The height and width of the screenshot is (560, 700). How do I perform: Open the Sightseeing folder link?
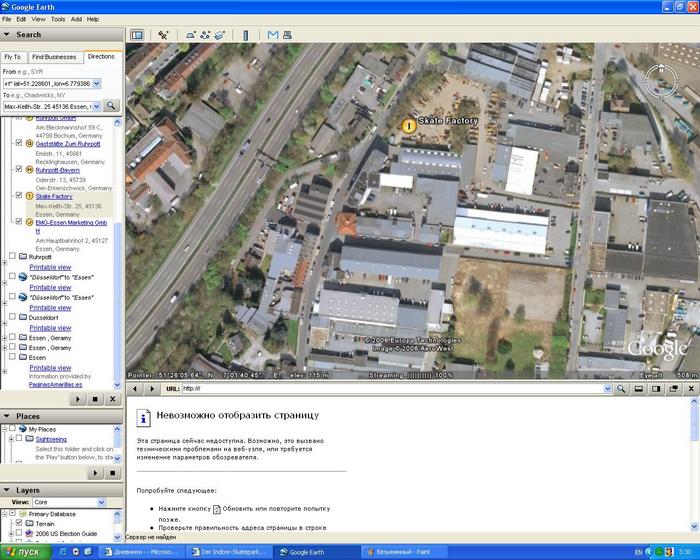[x=51, y=439]
